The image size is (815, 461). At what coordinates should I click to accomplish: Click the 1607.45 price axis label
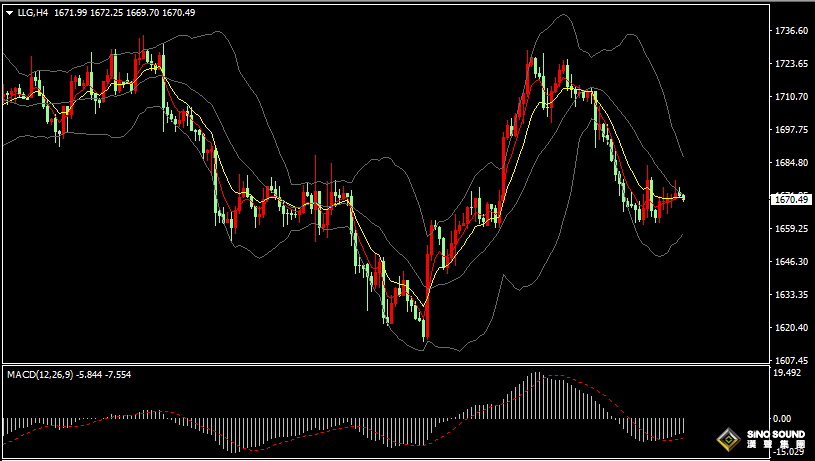[791, 361]
